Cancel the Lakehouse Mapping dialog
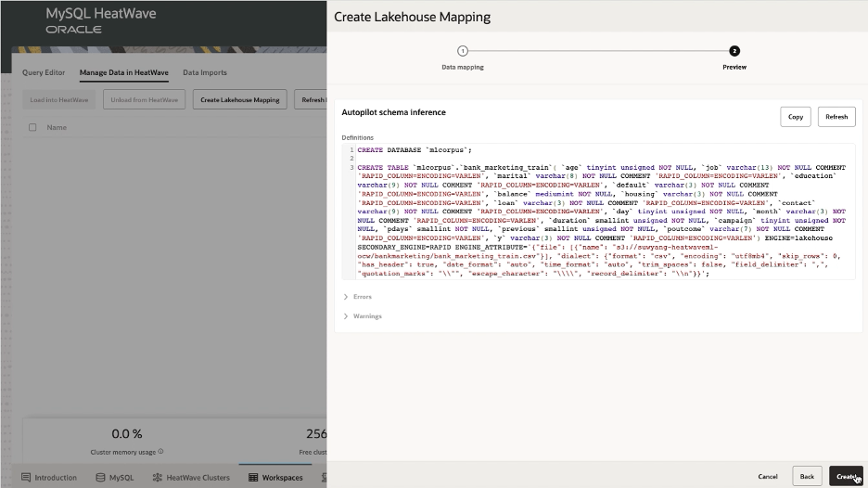The width and height of the screenshot is (868, 488). pyautogui.click(x=767, y=476)
